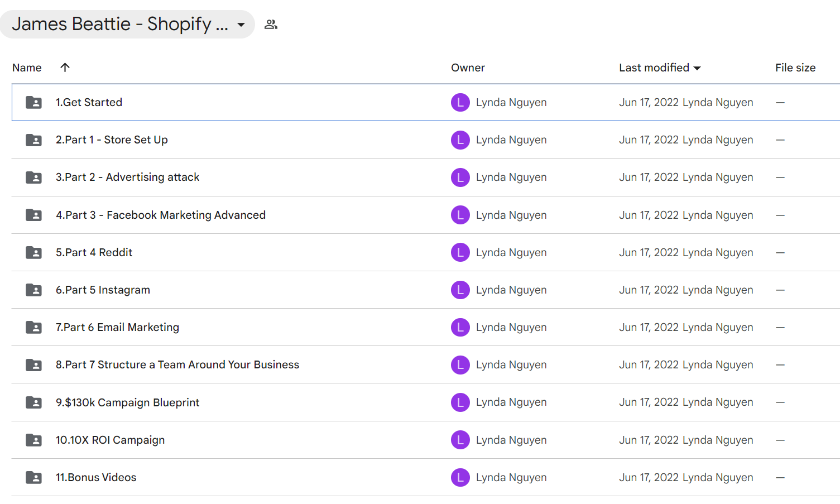The image size is (840, 504).
Task: Click owner avatar in 1.Get Started row
Action: tap(460, 102)
